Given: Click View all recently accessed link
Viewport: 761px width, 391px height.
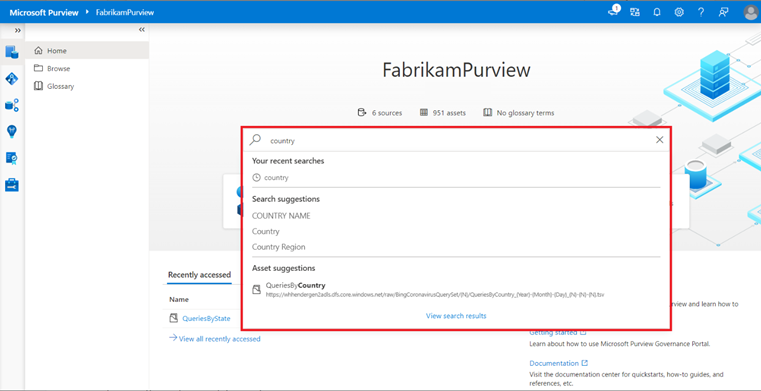Looking at the screenshot, I should pos(214,339).
